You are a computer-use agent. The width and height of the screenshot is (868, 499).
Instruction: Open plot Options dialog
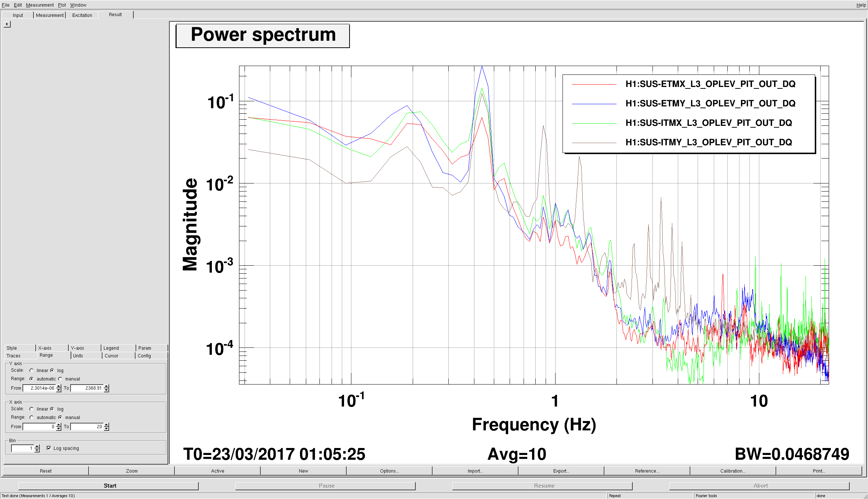click(390, 471)
